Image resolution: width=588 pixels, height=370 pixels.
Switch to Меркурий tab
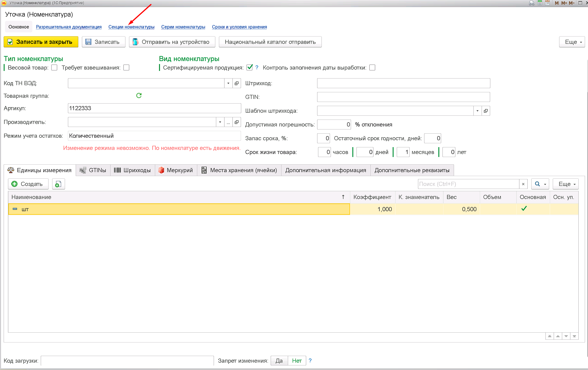coord(176,170)
